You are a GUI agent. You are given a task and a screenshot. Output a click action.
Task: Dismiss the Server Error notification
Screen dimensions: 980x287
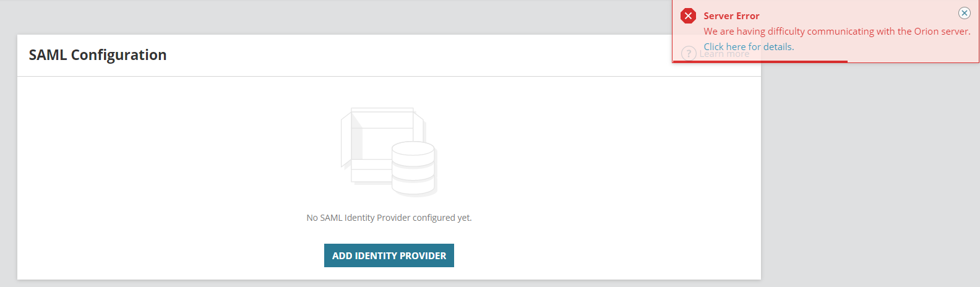[x=964, y=13]
